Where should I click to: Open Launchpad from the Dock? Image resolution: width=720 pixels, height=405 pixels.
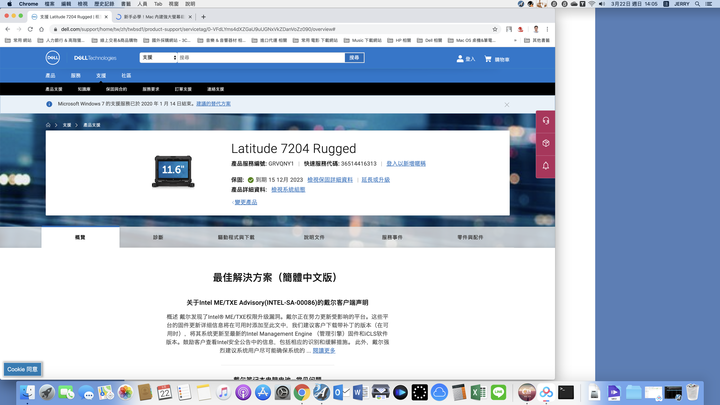click(x=47, y=393)
